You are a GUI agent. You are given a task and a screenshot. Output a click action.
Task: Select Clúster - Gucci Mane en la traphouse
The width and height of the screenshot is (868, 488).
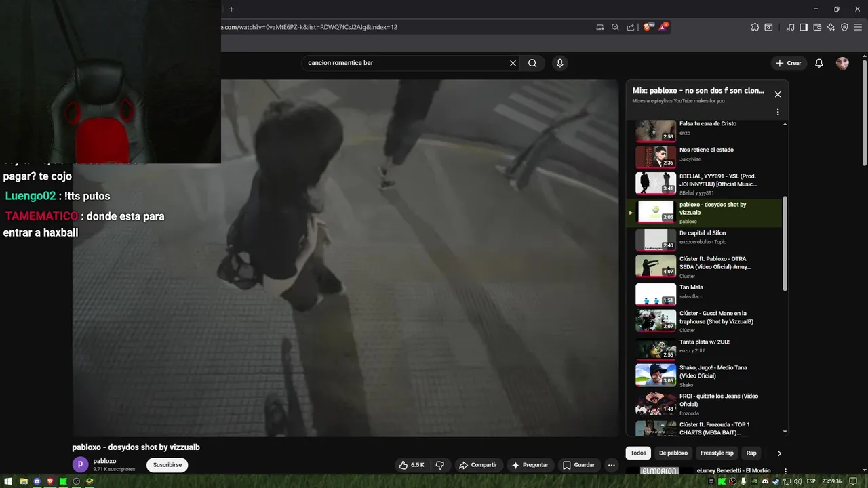click(x=705, y=321)
